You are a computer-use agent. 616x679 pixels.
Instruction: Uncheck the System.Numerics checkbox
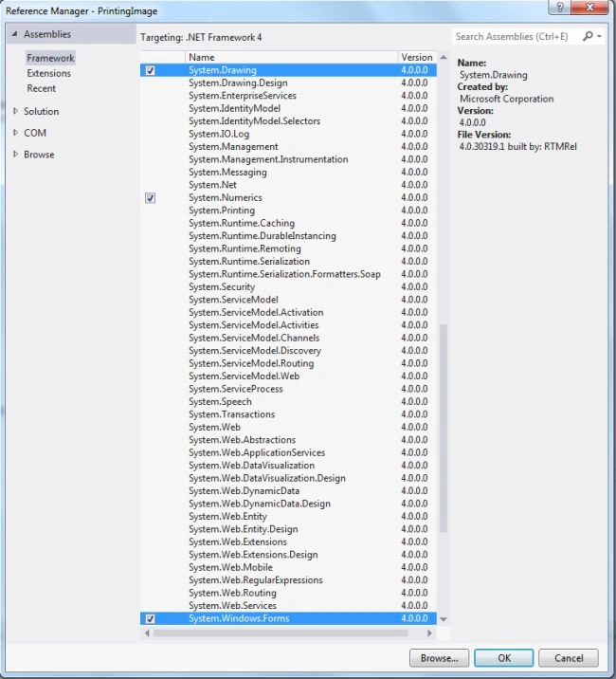pos(151,198)
